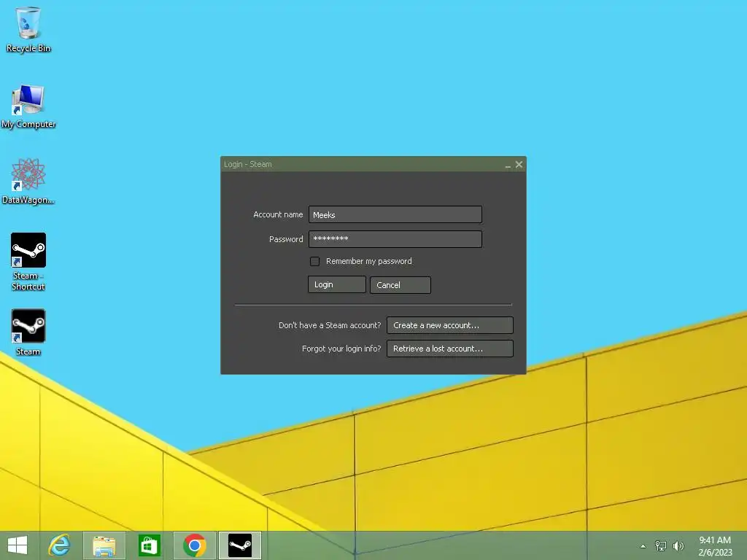Close the Steam login window
This screenshot has width=747, height=560.
coord(519,164)
